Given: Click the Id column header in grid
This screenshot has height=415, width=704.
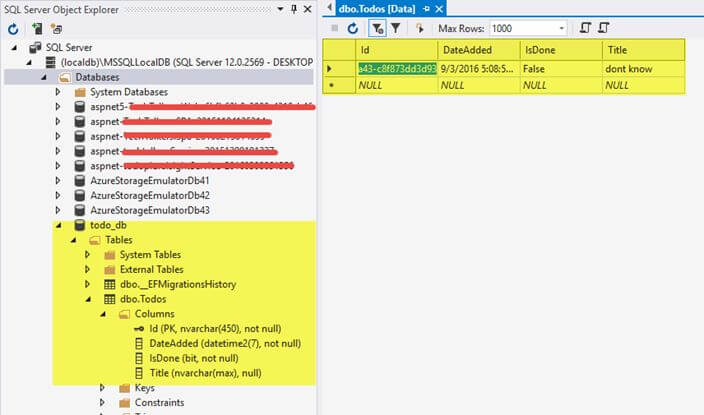Looking at the screenshot, I should click(x=397, y=50).
